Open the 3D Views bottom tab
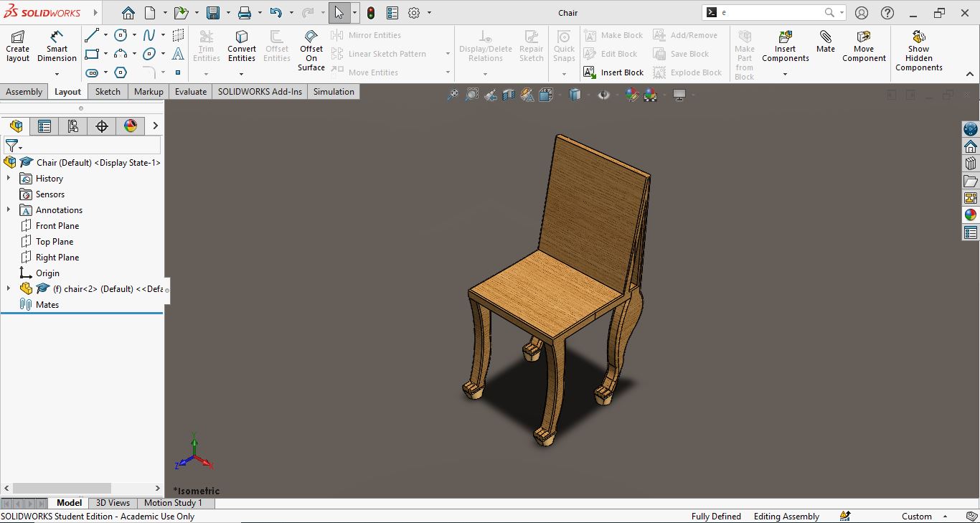 113,503
